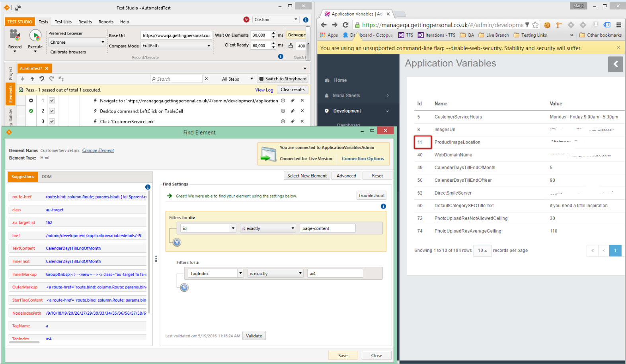Uncheck the checkbox for step 1

[x=52, y=101]
